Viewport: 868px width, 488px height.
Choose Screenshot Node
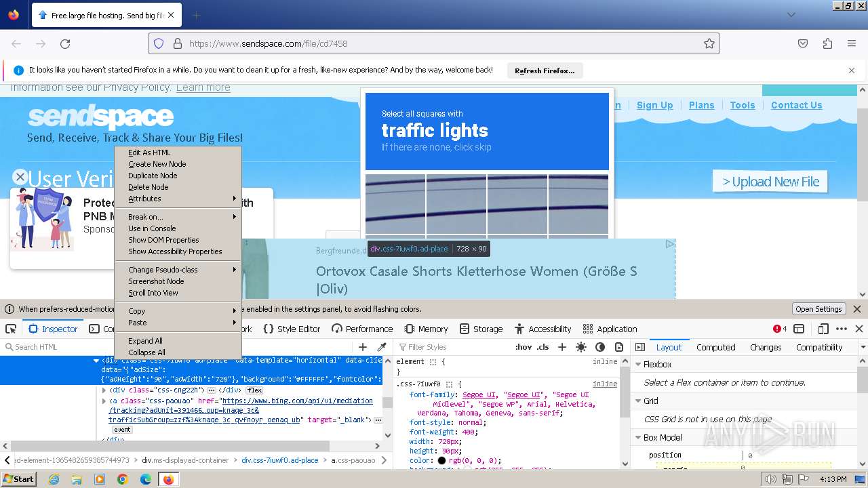coord(178,281)
